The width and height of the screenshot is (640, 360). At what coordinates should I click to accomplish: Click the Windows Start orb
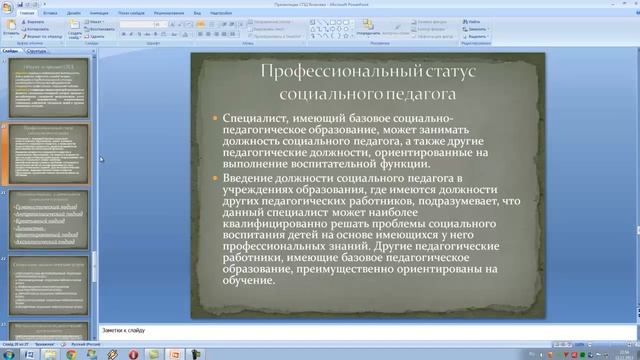point(9,355)
